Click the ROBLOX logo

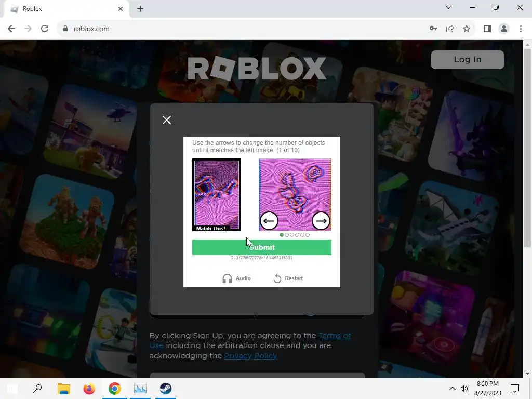(x=257, y=68)
